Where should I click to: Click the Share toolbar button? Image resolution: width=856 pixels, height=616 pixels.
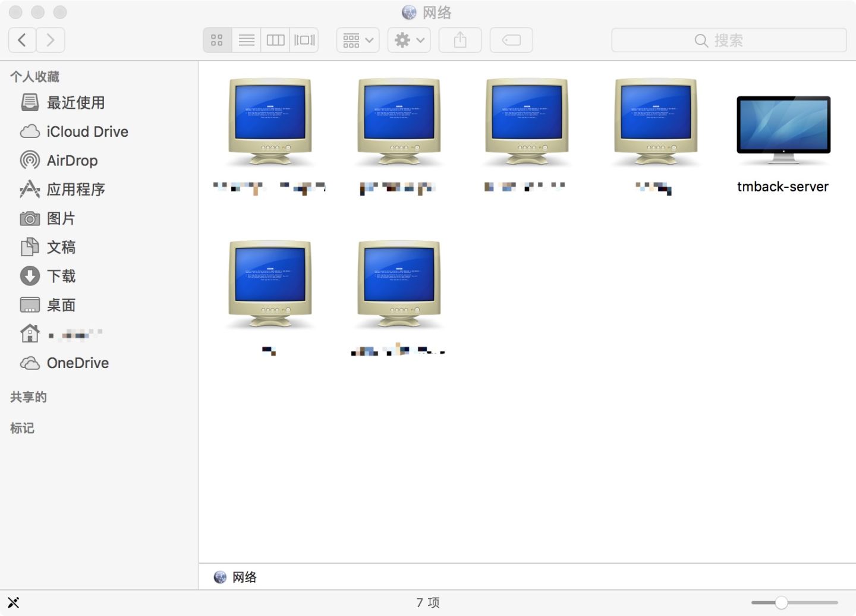click(460, 40)
